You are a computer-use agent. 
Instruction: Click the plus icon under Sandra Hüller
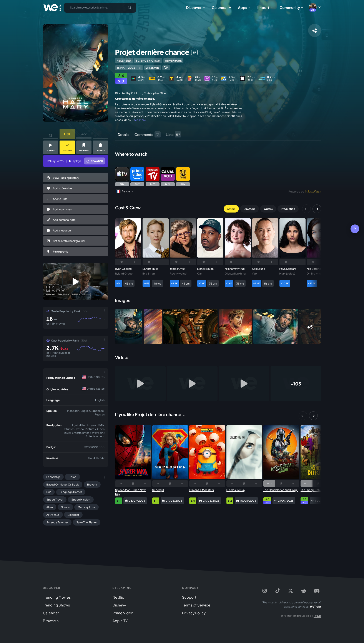(x=162, y=262)
